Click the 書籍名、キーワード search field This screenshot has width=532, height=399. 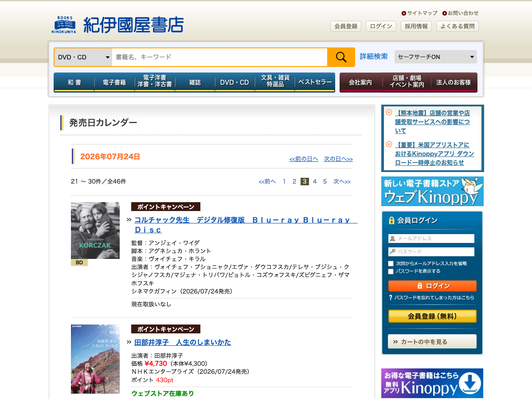coord(219,57)
